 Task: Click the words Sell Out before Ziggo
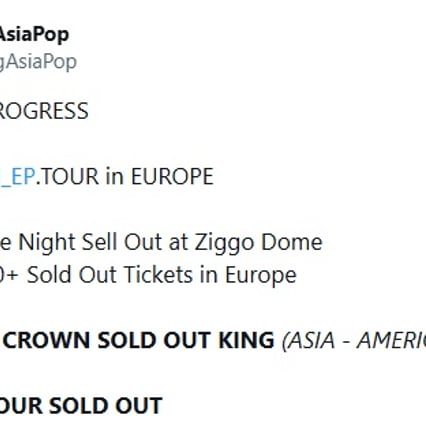tap(122, 242)
